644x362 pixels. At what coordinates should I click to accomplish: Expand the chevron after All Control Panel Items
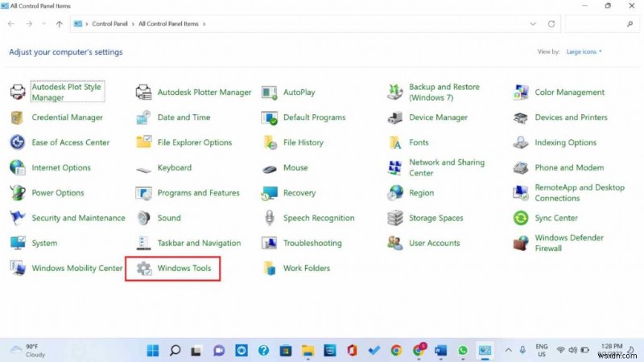(x=204, y=24)
